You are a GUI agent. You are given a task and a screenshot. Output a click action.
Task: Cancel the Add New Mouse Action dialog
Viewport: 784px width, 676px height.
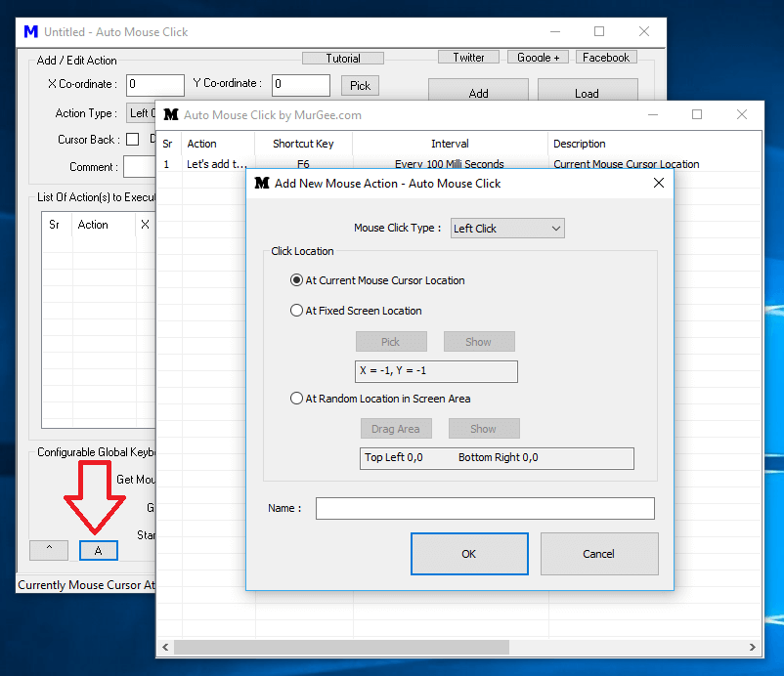pyautogui.click(x=599, y=554)
